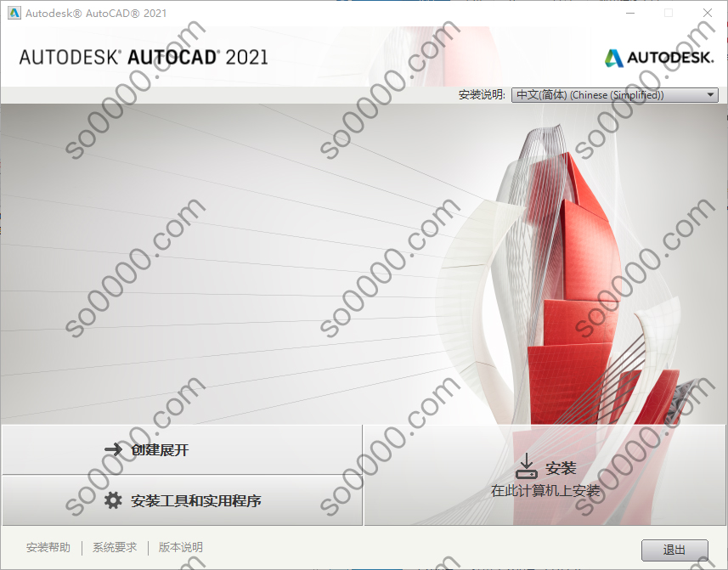728x570 pixels.
Task: Click the 安装说明: label
Action: 482,94
